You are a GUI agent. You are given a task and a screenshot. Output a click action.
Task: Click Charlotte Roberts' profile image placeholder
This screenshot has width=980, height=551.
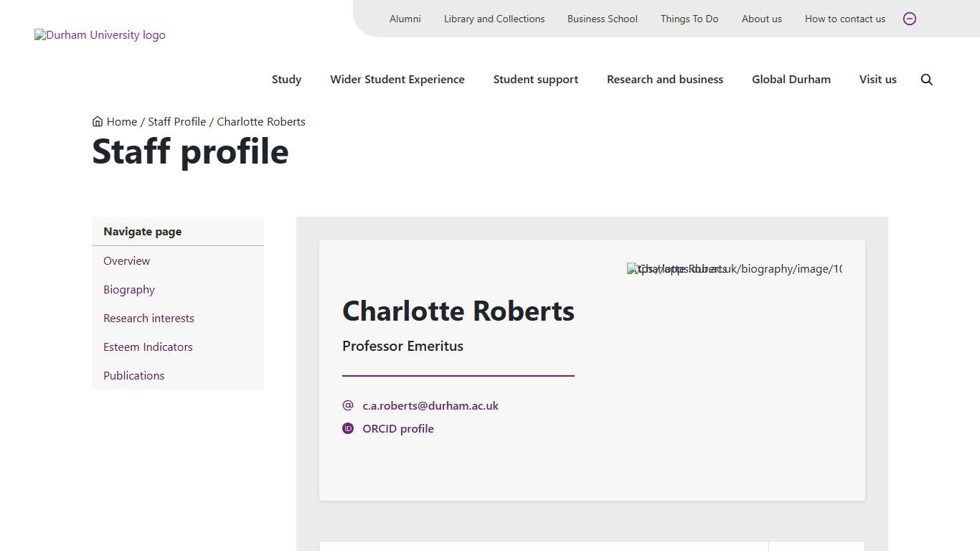pyautogui.click(x=733, y=268)
